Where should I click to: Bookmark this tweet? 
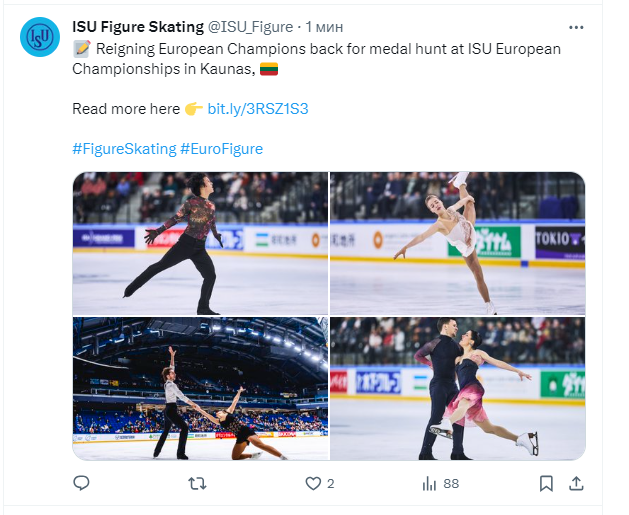click(546, 483)
